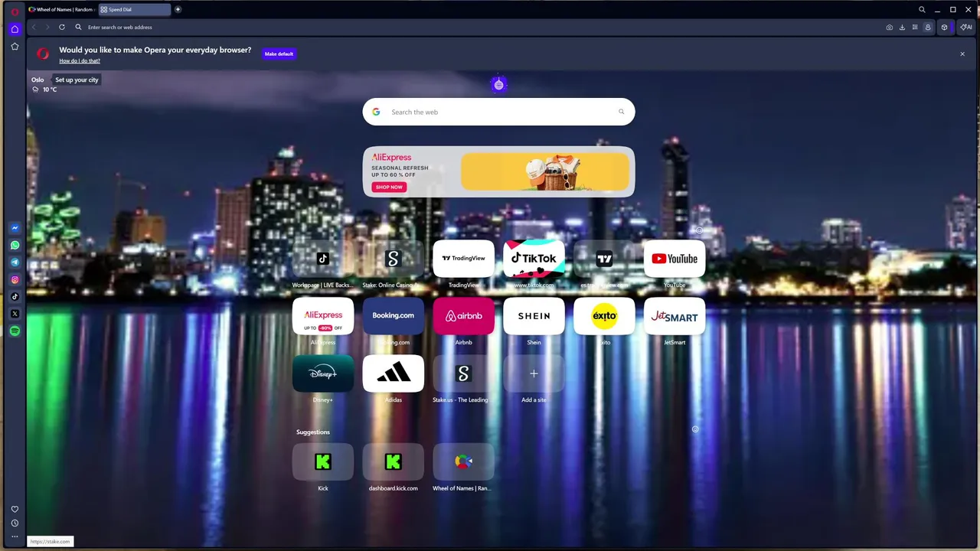Open the 'How do I do that?' link
The image size is (980, 551).
(x=80, y=61)
